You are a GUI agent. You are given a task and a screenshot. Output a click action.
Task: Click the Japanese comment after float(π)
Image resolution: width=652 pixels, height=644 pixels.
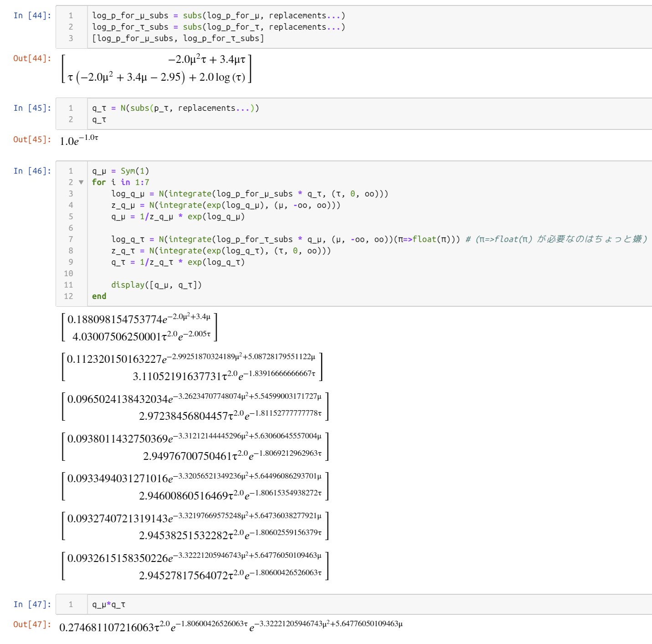pos(556,239)
